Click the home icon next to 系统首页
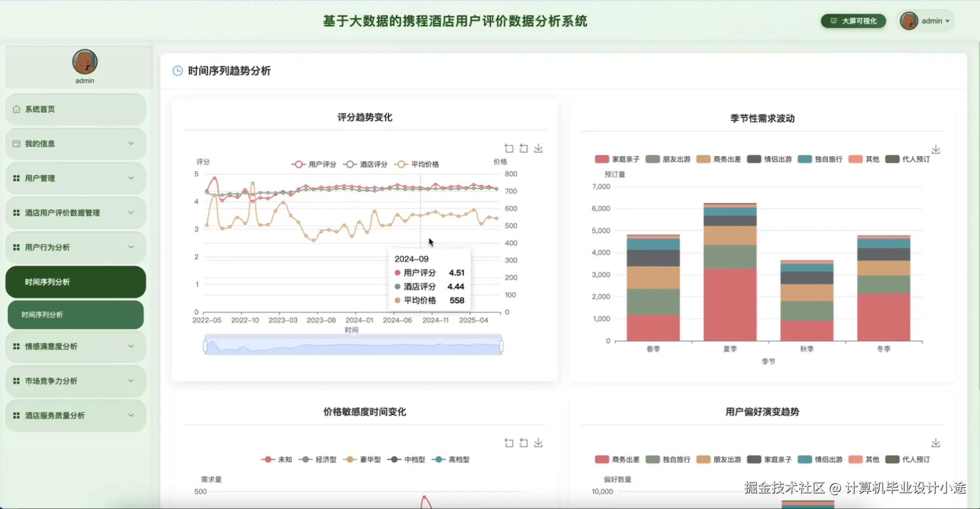This screenshot has width=980, height=509. (x=15, y=109)
